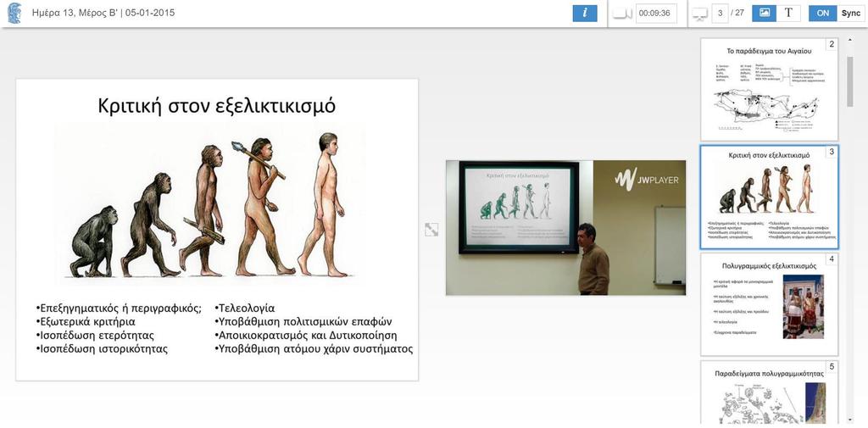Click bullet Αποικιοκρατισμός και Δυτικοποίηση
Screen dimensions: 868x428
click(x=305, y=336)
